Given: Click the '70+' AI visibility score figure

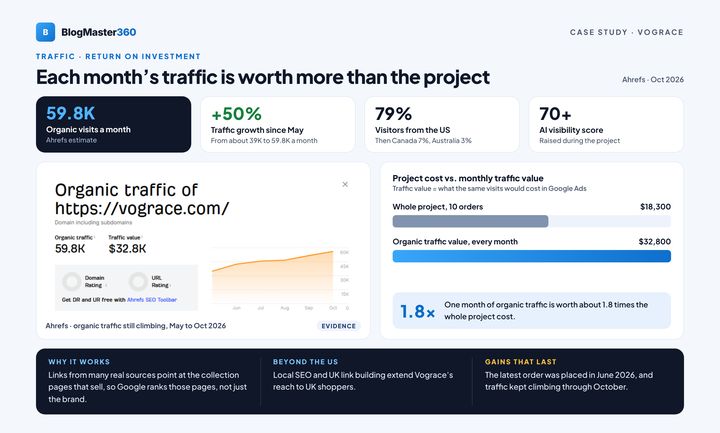Looking at the screenshot, I should coord(555,114).
